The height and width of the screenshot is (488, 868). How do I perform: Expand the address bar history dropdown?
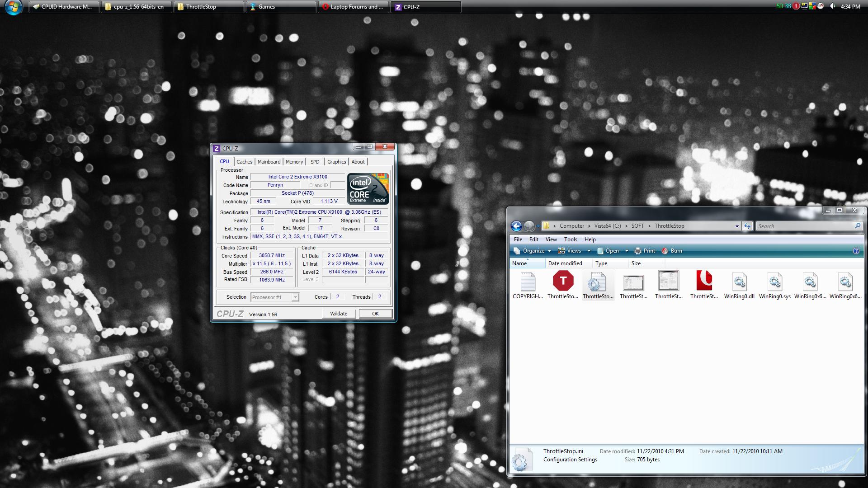tap(737, 226)
